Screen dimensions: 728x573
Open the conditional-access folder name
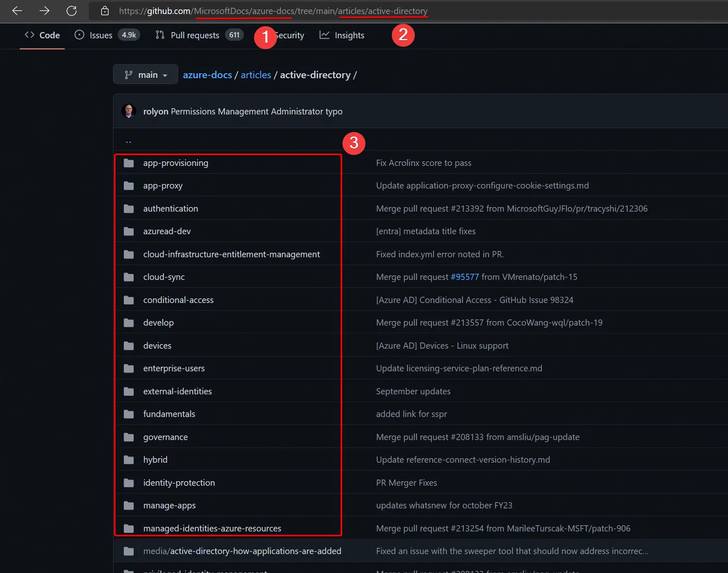[x=178, y=300]
